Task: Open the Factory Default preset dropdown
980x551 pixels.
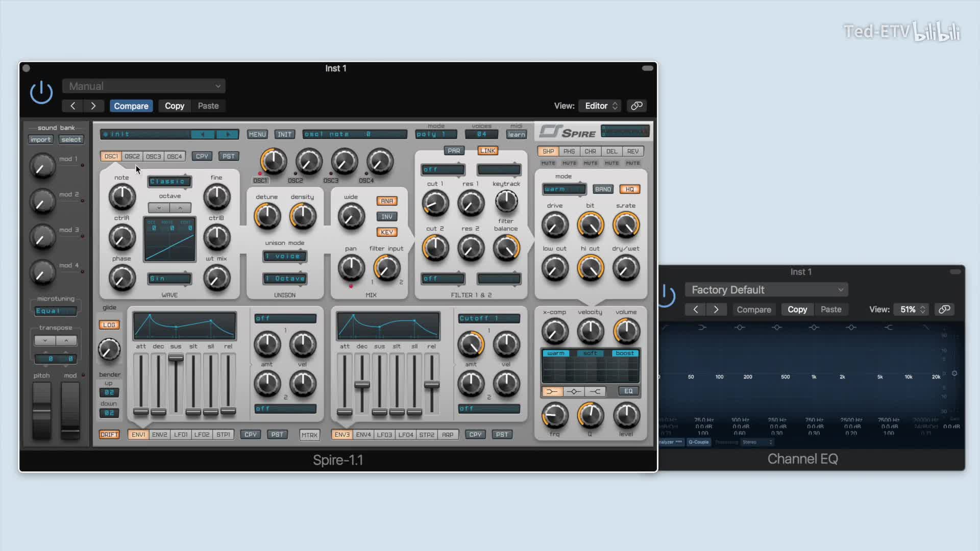Action: tap(766, 290)
